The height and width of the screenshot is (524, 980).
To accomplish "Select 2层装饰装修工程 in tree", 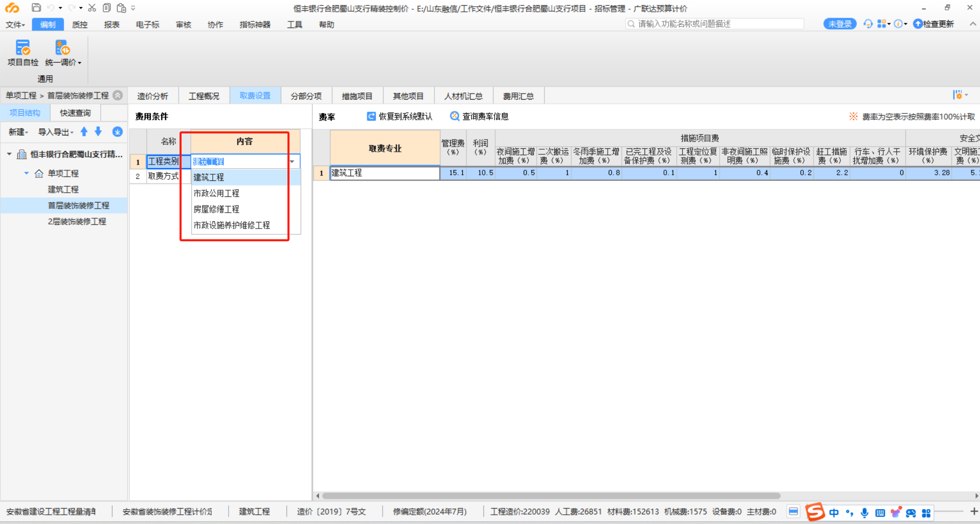I will (77, 221).
